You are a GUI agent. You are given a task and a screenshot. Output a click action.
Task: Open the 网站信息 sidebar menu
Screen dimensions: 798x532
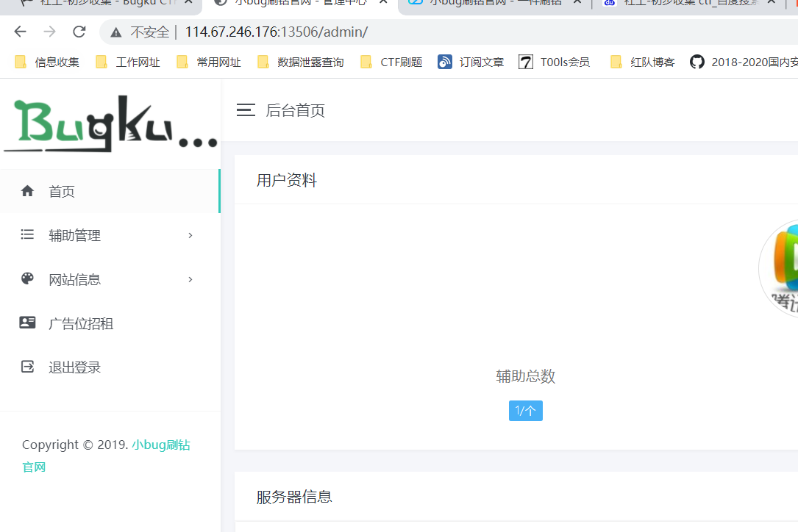110,279
